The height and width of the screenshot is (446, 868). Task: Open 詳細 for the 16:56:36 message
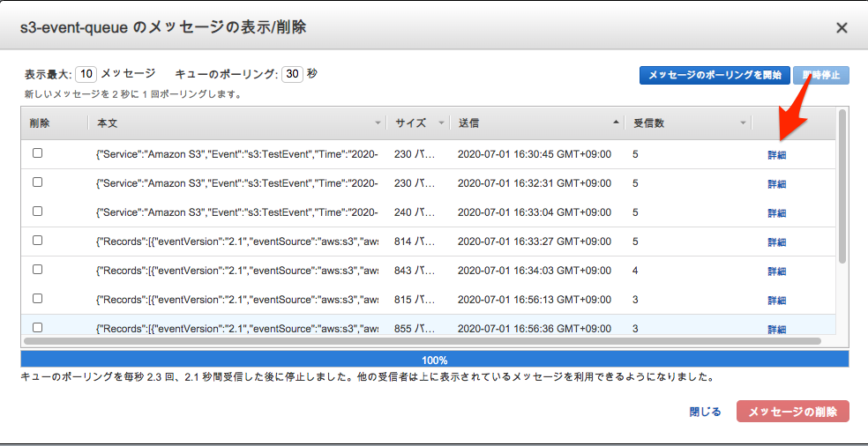(x=776, y=330)
